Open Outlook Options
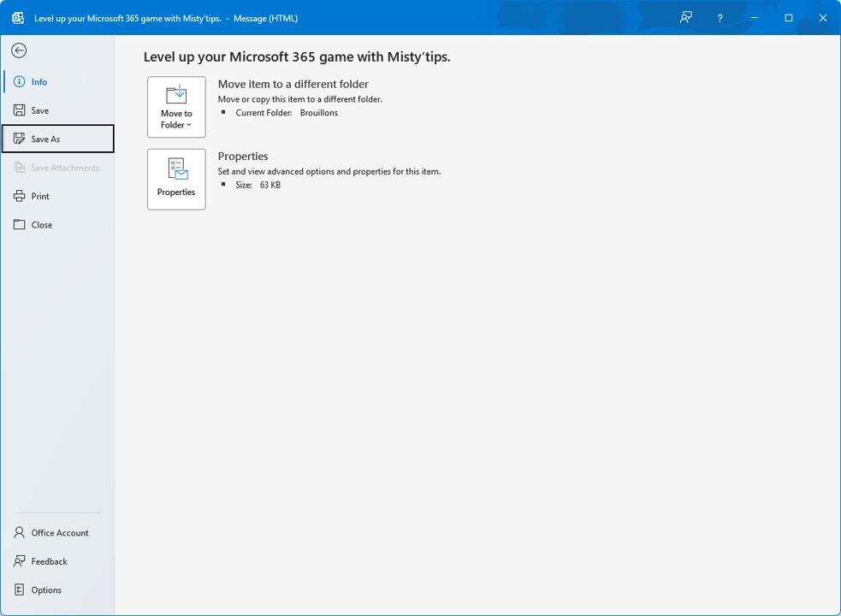Viewport: 841px width, 616px height. [x=46, y=590]
